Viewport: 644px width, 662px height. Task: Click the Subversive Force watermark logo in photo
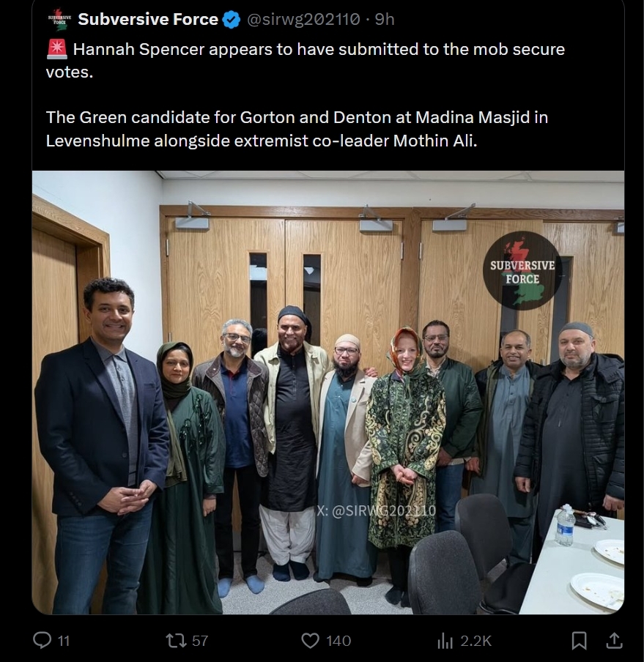click(x=522, y=271)
